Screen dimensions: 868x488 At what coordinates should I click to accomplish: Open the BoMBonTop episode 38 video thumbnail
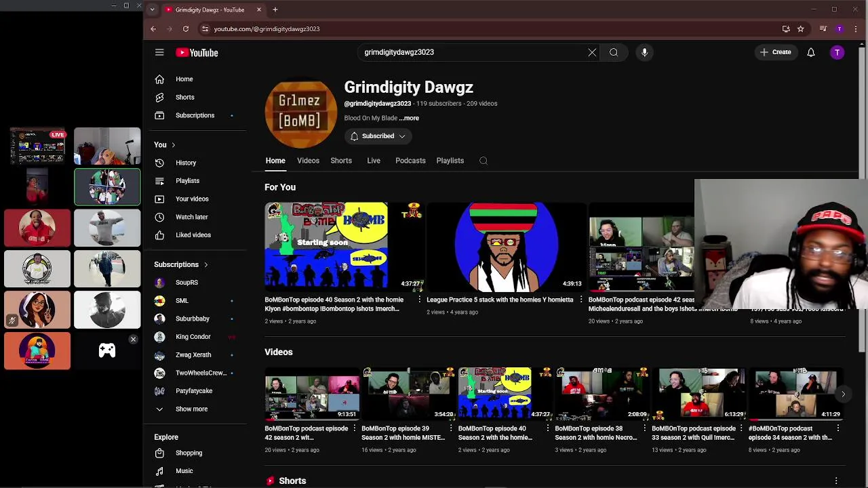point(601,394)
